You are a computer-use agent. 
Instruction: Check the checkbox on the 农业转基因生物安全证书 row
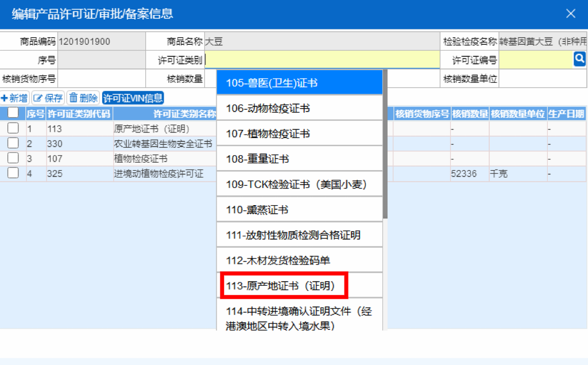click(13, 143)
